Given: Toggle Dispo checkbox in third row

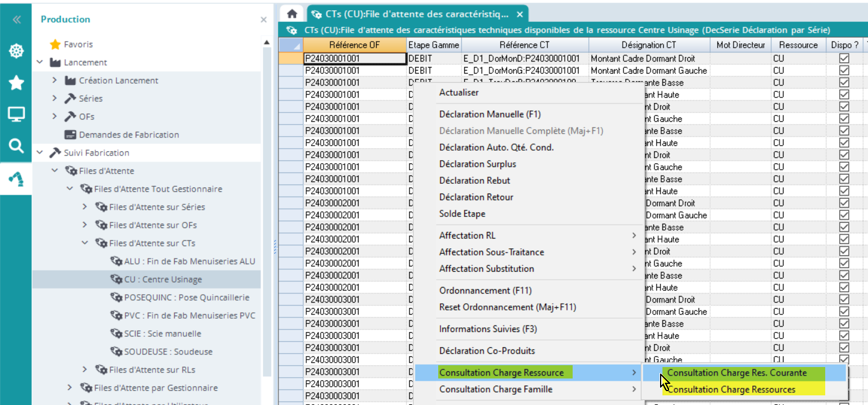Looking at the screenshot, I should click(844, 83).
